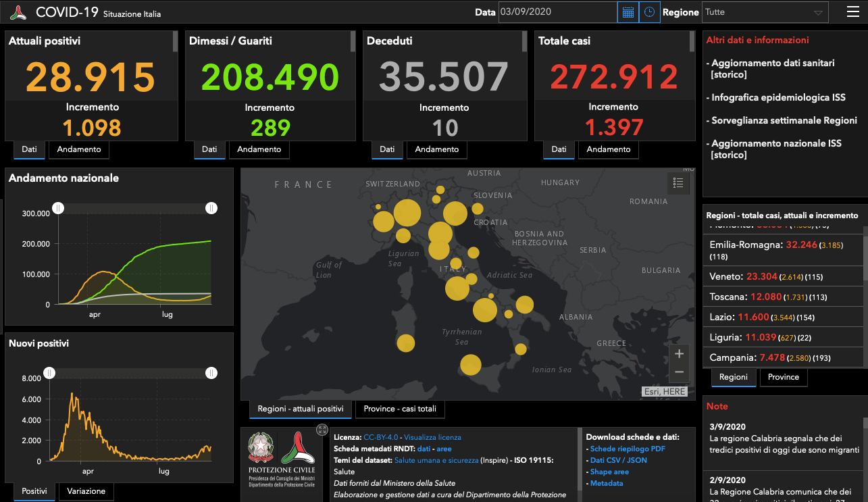Zoom in on the map with plus

pyautogui.click(x=679, y=353)
